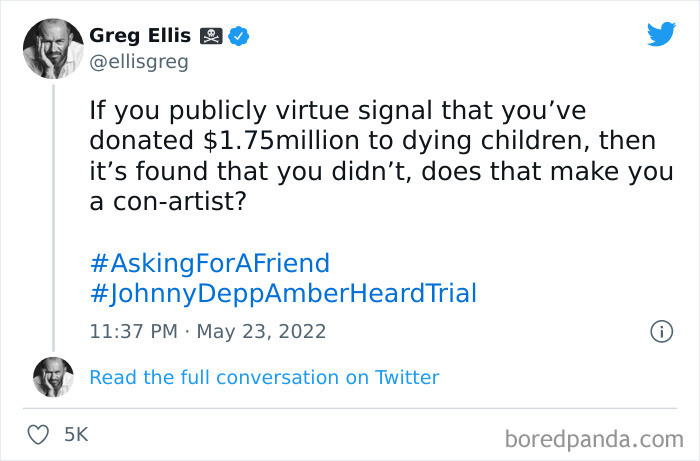Click the blue verified checkmark badge
This screenshot has width=700, height=461.
pyautogui.click(x=240, y=36)
